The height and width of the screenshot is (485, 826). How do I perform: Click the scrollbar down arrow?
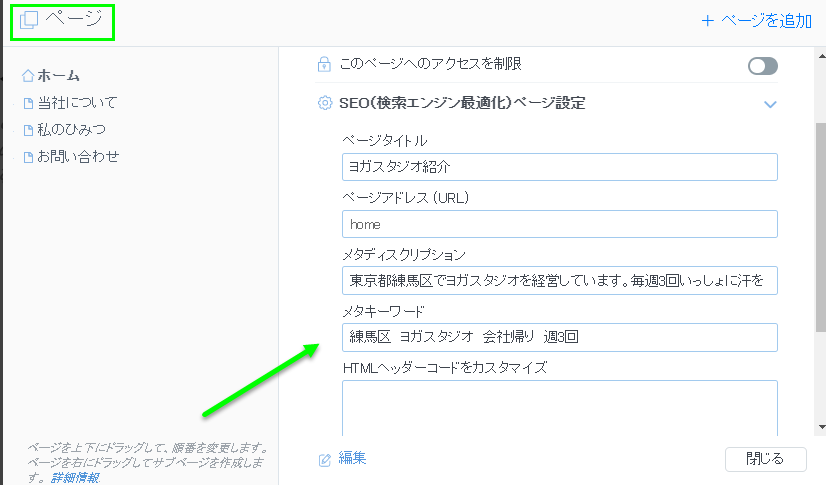pyautogui.click(x=821, y=427)
